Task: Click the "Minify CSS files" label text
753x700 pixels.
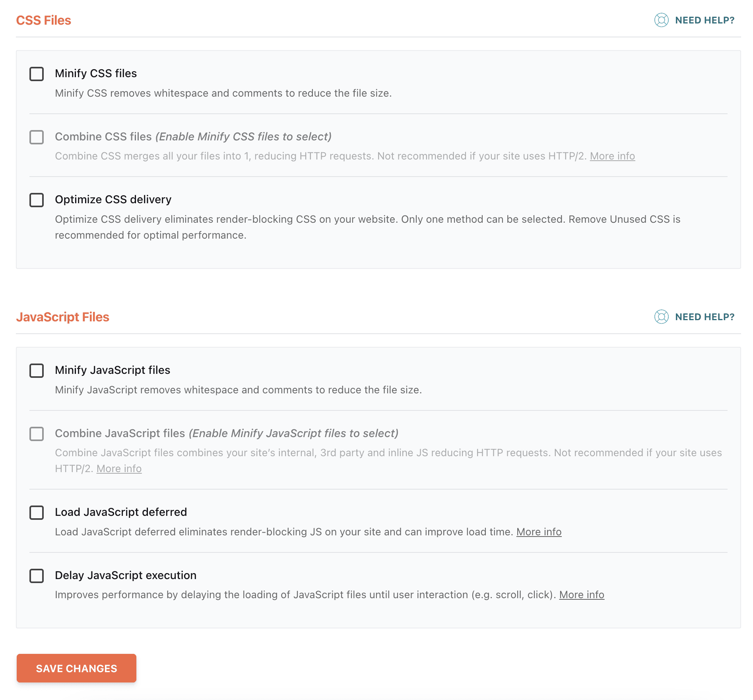Action: 96,73
